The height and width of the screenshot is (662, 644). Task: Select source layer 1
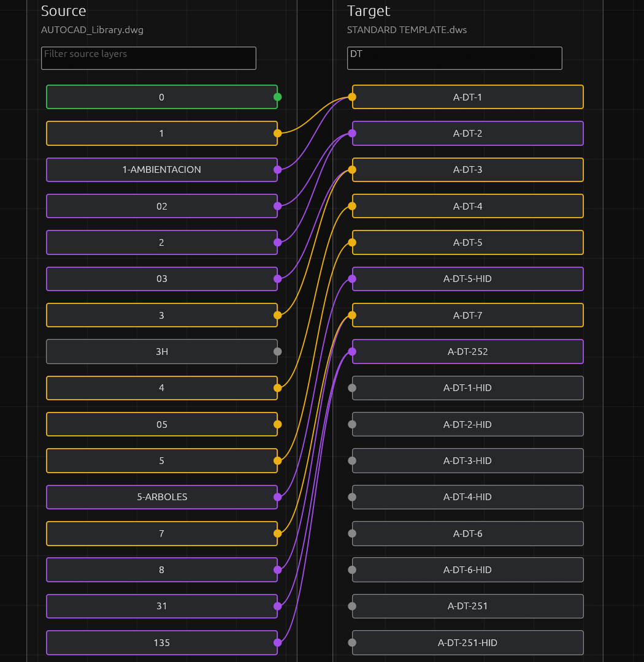[x=162, y=134]
